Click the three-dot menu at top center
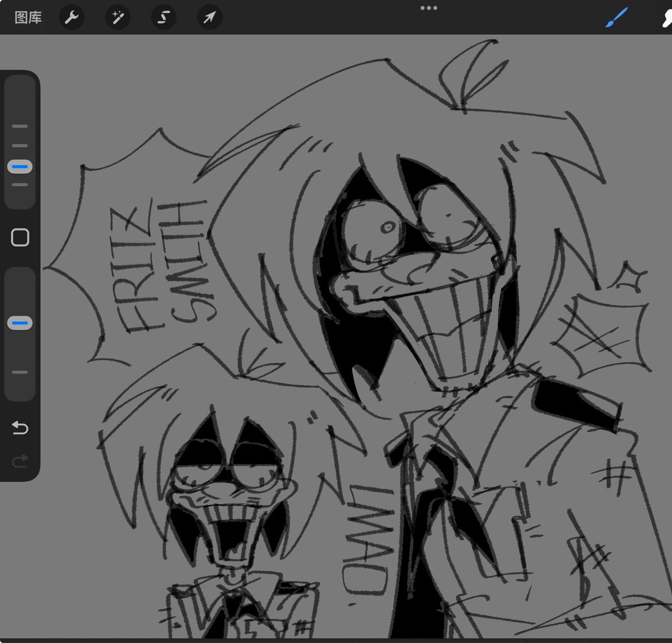 [428, 8]
